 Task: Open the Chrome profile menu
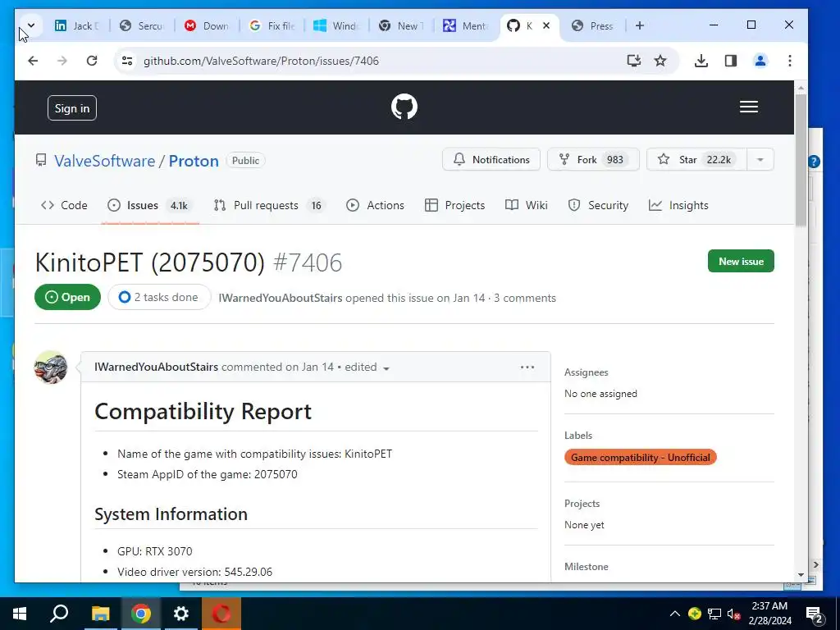point(760,61)
